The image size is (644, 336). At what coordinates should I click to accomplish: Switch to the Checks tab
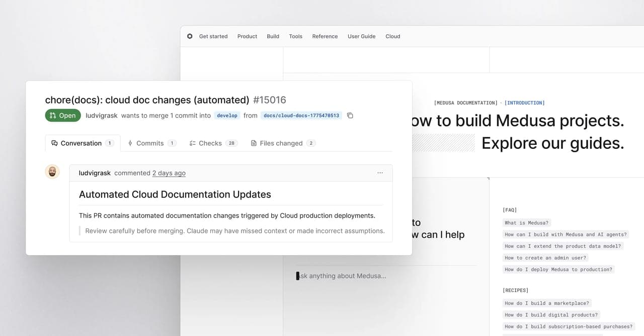pos(213,143)
